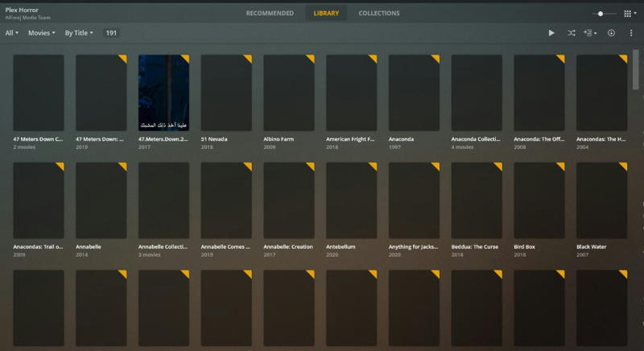The image size is (644, 351).
Task: Open the 47.Meters.Down 2017 poster thumbnail
Action: (163, 93)
